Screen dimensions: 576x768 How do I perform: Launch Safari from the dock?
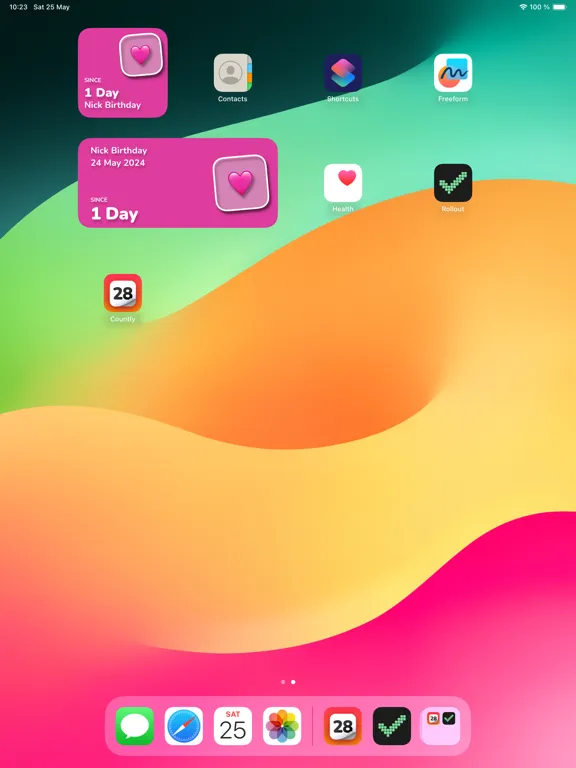click(x=184, y=726)
